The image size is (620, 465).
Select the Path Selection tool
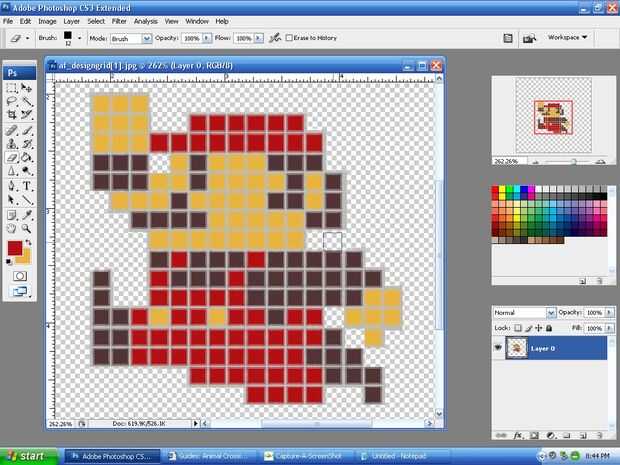click(x=12, y=200)
